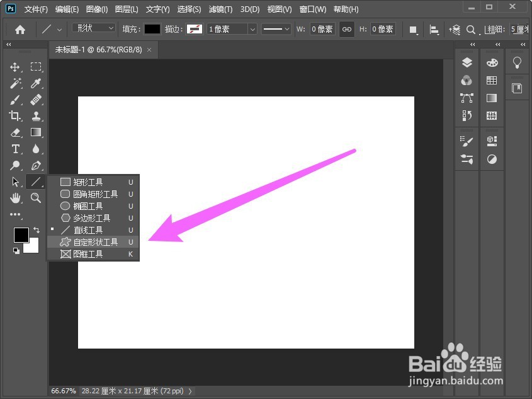Image resolution: width=532 pixels, height=399 pixels.
Task: Select the Blur droplet tool
Action: coord(36,149)
